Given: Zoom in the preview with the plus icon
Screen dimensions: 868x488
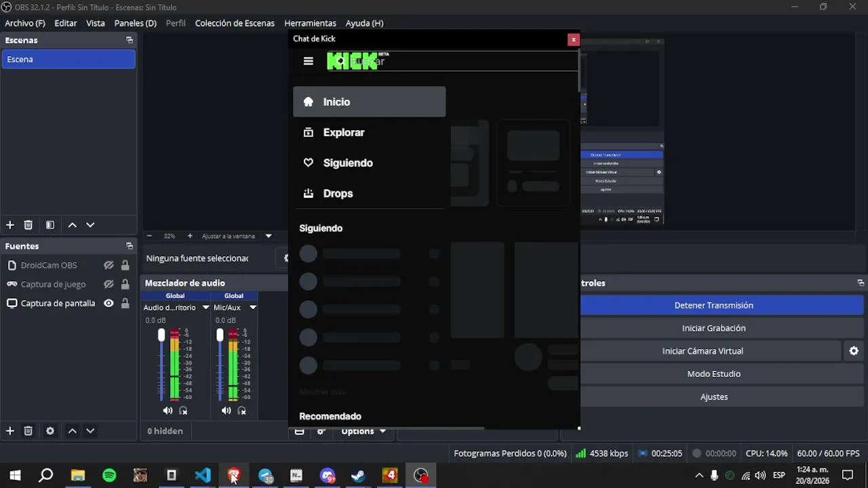Looking at the screenshot, I should pyautogui.click(x=190, y=236).
